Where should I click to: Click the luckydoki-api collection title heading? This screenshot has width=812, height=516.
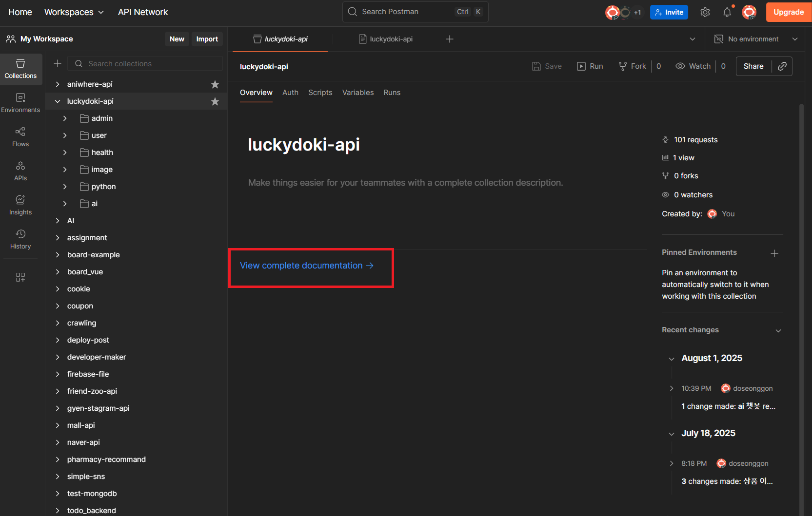[x=304, y=145]
